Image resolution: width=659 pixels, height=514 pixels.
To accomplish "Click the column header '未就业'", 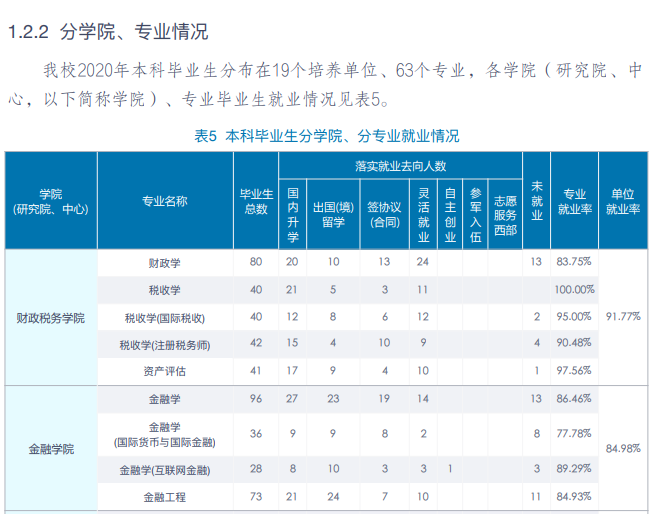I will [537, 201].
